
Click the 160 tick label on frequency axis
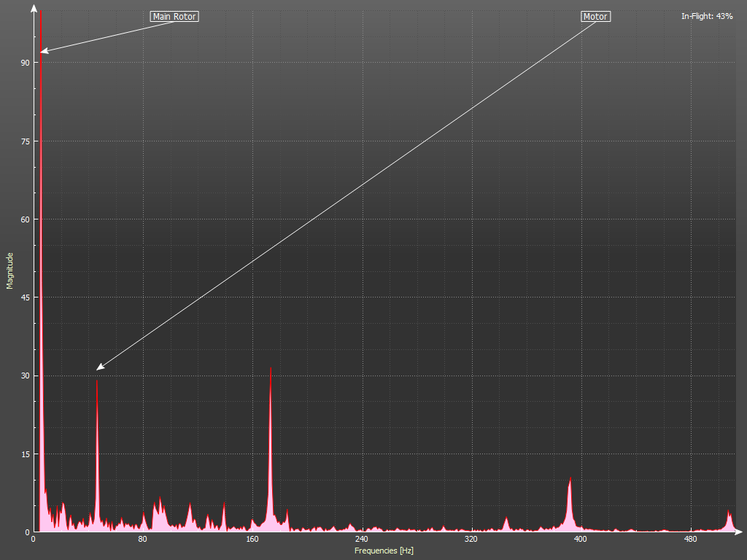[252, 540]
